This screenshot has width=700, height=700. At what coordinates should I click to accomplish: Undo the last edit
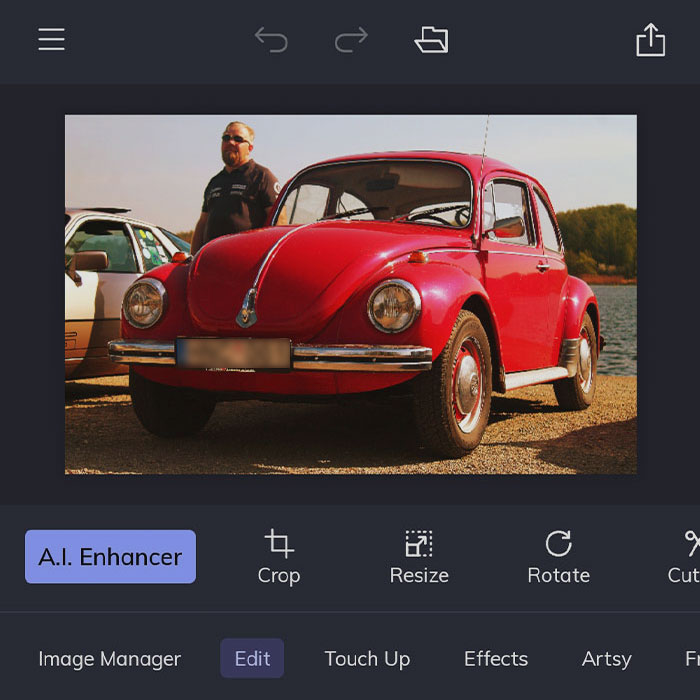pos(271,40)
